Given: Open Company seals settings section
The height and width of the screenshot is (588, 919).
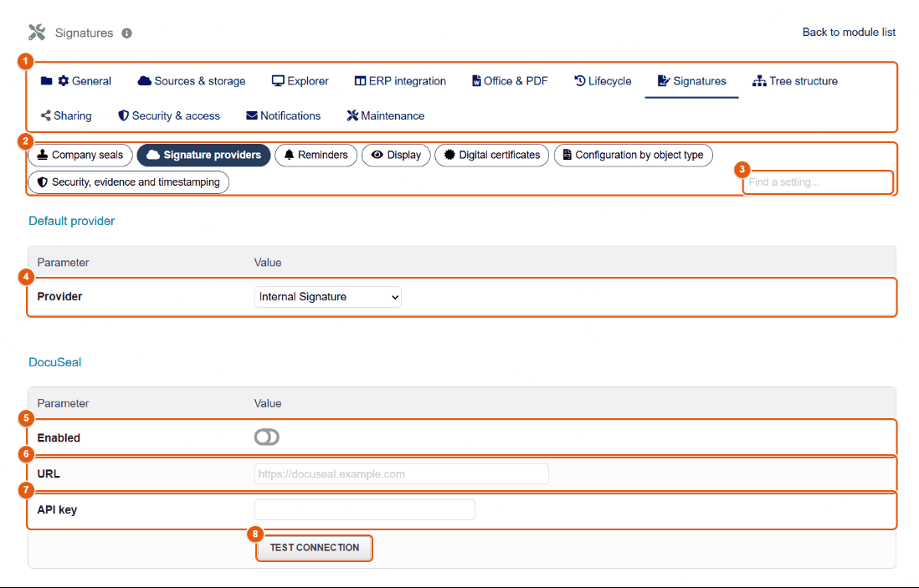Looking at the screenshot, I should coord(80,156).
